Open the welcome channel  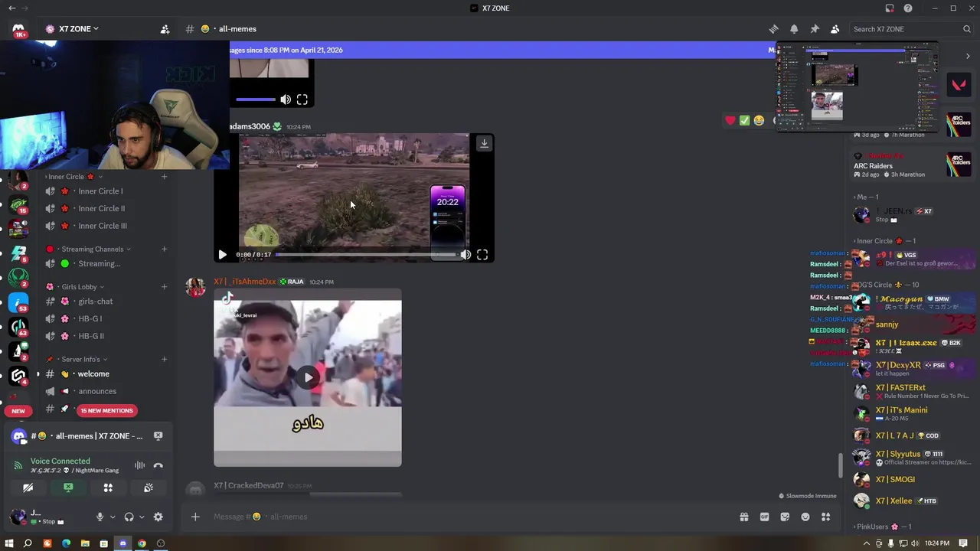93,374
